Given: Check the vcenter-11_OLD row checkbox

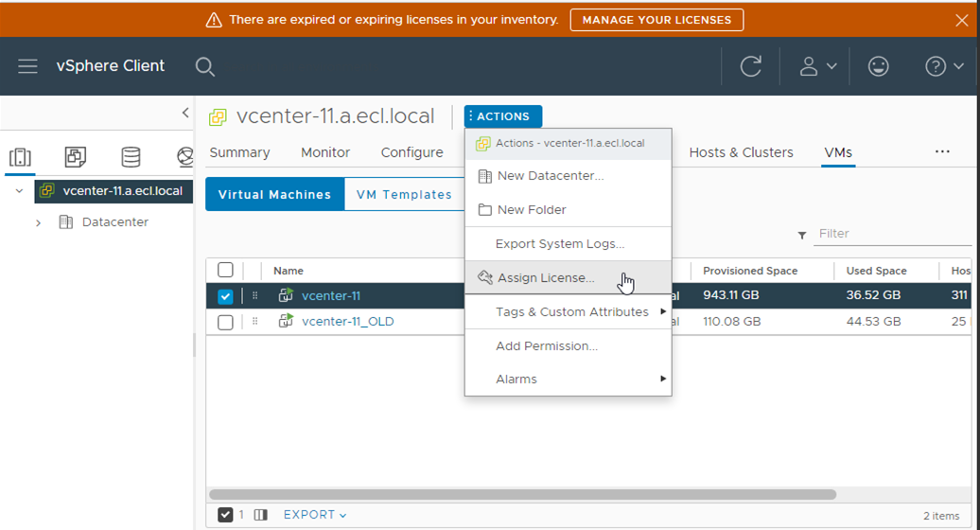Looking at the screenshot, I should click(225, 322).
